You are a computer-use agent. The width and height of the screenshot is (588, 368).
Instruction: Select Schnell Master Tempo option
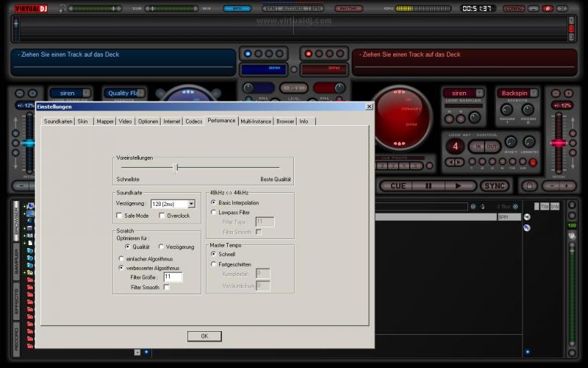point(213,254)
